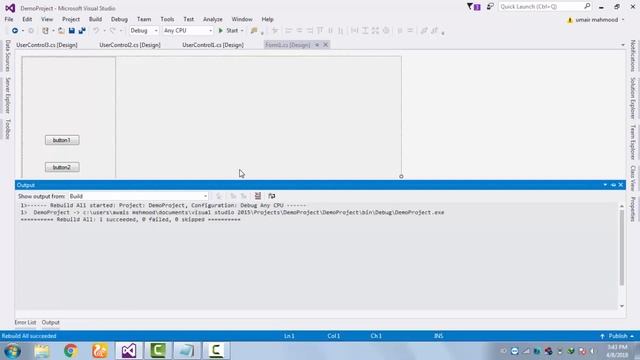Open the Data Sources side tab

click(x=7, y=56)
